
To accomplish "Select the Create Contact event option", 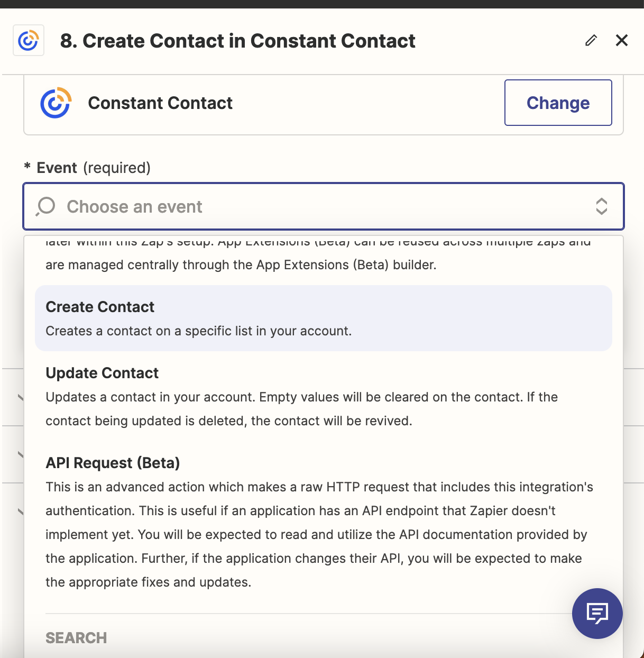I will tap(324, 318).
